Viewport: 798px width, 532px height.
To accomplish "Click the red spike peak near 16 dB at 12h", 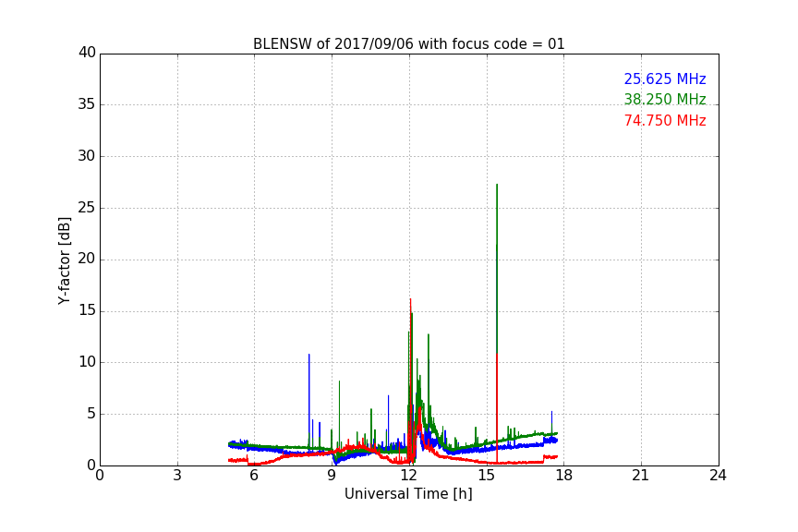I will 410,300.
